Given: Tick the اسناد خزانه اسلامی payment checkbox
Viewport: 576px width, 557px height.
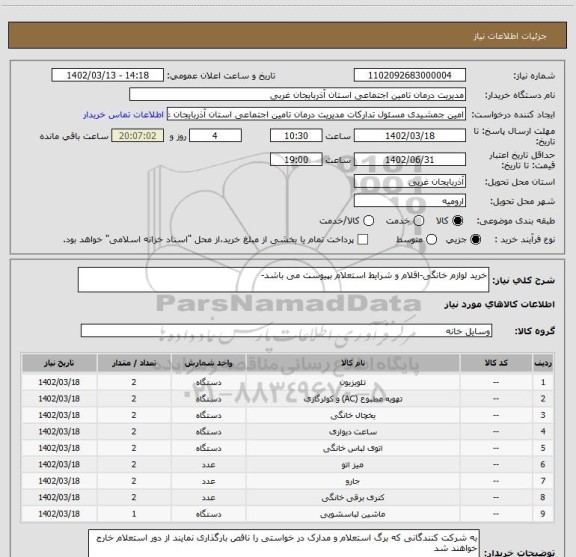Looking at the screenshot, I should [x=363, y=240].
